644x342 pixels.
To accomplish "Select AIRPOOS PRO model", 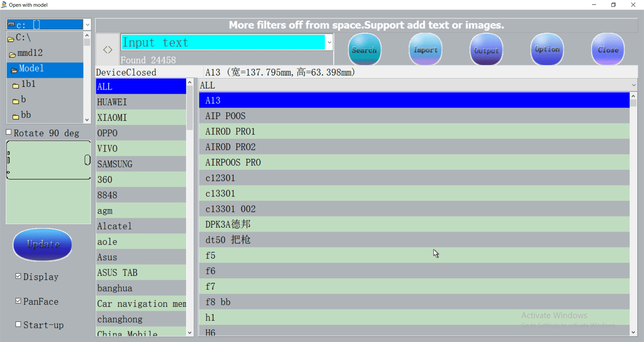I will [414, 162].
